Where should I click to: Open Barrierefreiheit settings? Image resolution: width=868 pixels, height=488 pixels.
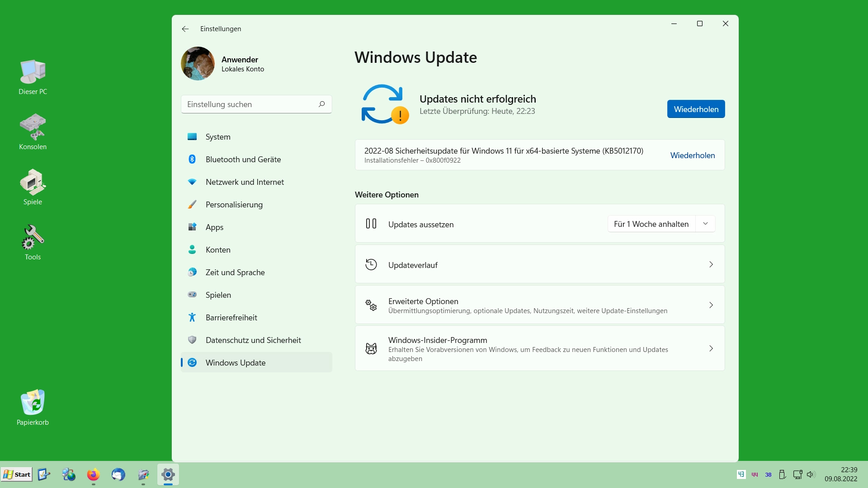pyautogui.click(x=256, y=318)
